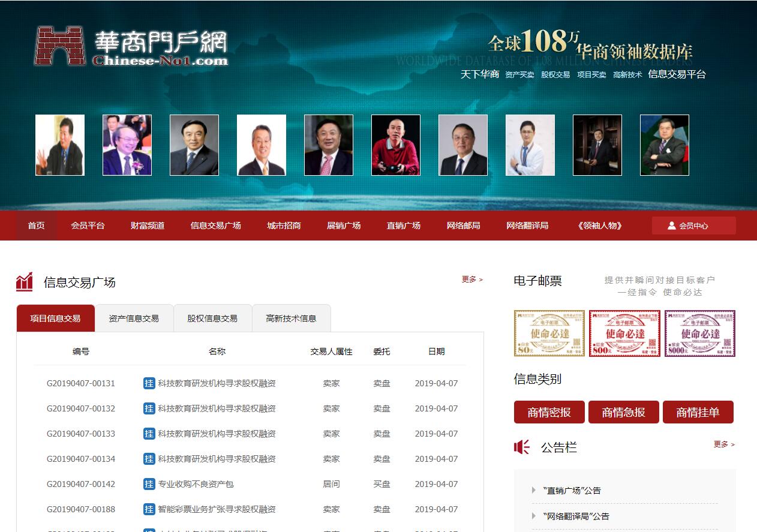Image resolution: width=757 pixels, height=532 pixels.
Task: Open the listing title in row G20190407-00133
Action: click(217, 434)
